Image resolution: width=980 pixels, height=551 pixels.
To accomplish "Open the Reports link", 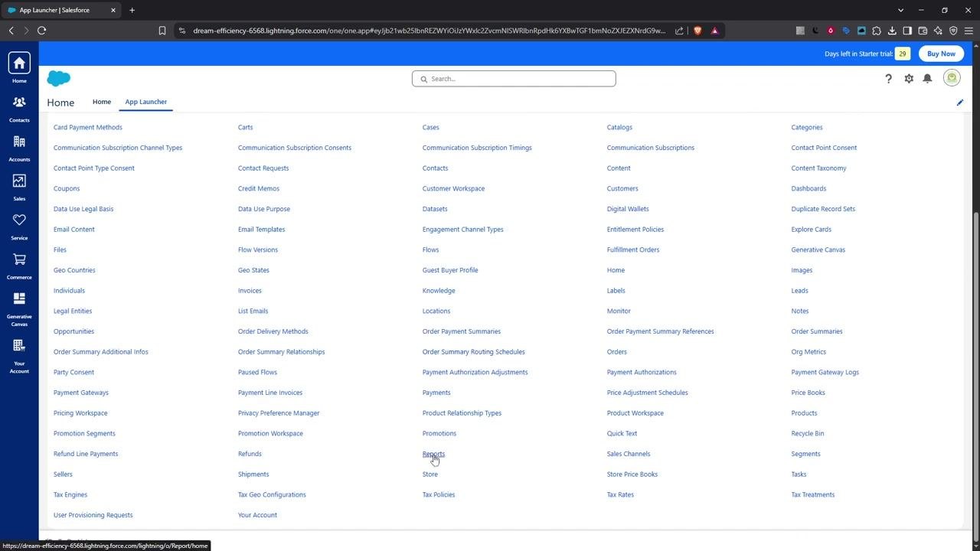I will click(x=433, y=454).
